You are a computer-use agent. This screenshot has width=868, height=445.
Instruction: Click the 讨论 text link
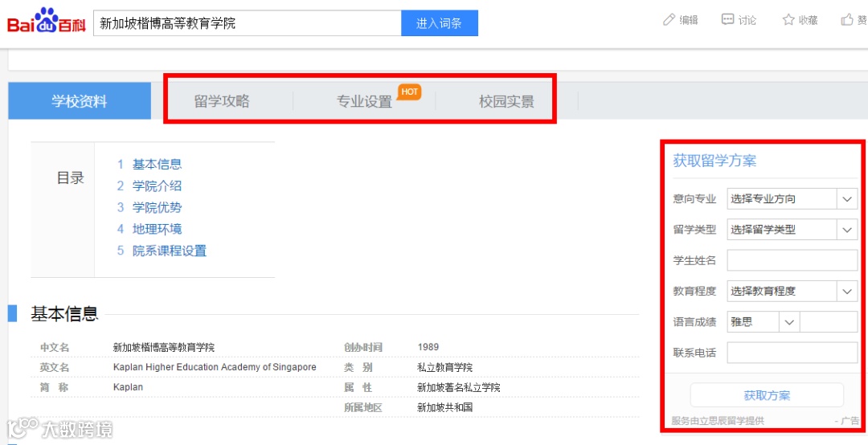tap(747, 20)
